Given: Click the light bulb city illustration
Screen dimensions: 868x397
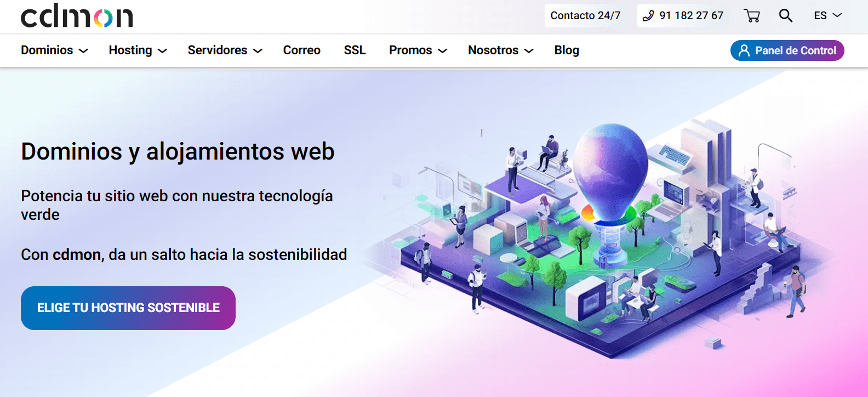Looking at the screenshot, I should tap(597, 236).
